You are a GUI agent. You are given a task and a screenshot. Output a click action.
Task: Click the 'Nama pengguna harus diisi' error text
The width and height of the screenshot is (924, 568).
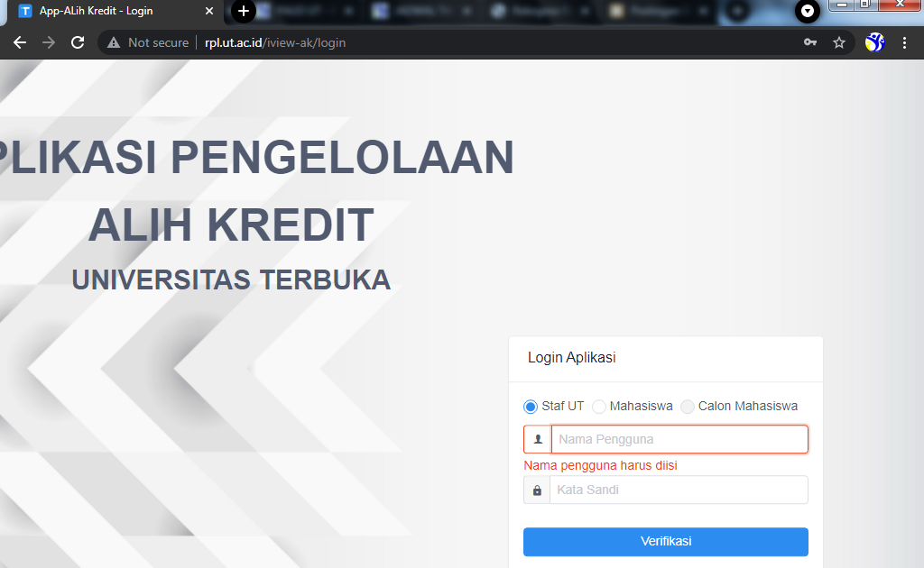[600, 465]
